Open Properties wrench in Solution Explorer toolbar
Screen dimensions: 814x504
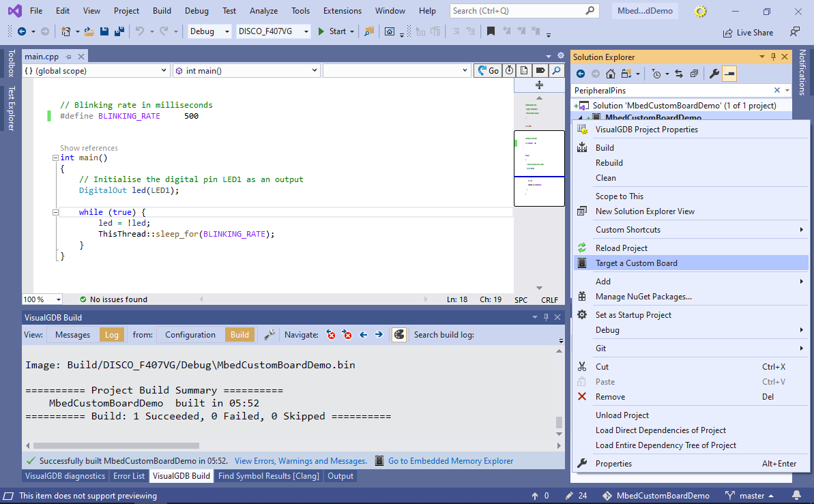[x=714, y=74]
